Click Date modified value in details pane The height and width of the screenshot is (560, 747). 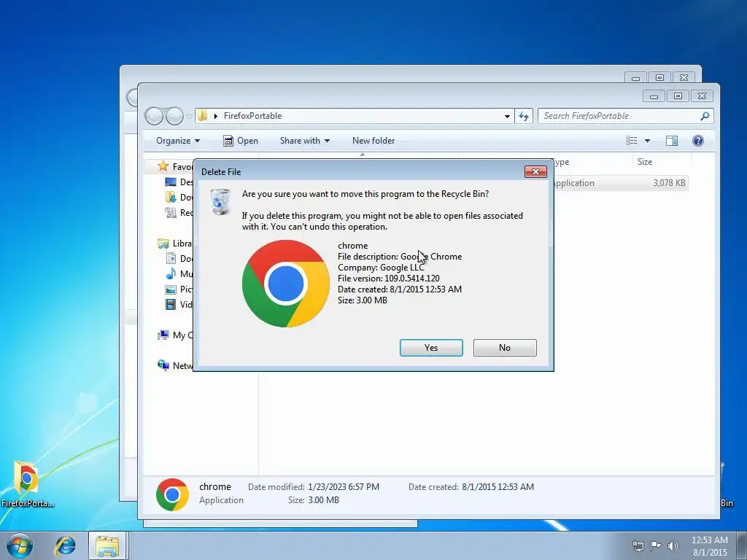coord(344,486)
